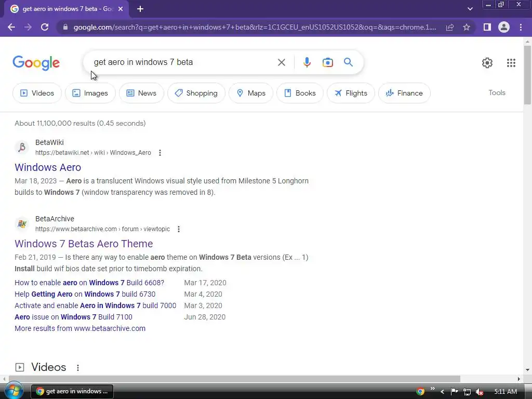Open more options for the BetaArchive result

179,229
